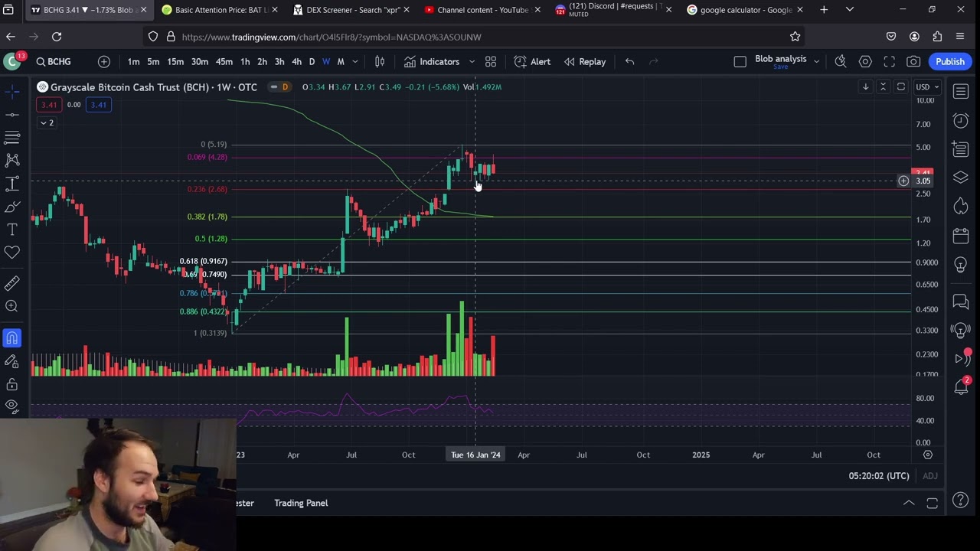Open the Blob analysis layout dropdown
Screen dimensions: 980x551
point(816,62)
